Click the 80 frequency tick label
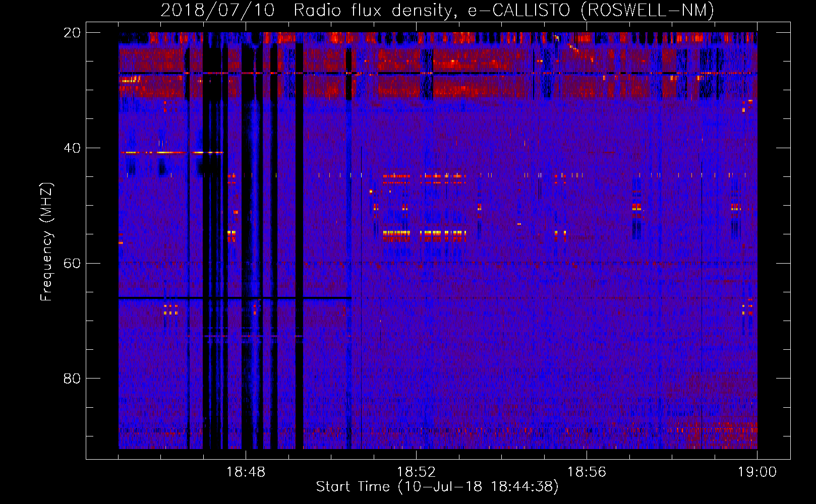816x504 pixels. coord(72,379)
